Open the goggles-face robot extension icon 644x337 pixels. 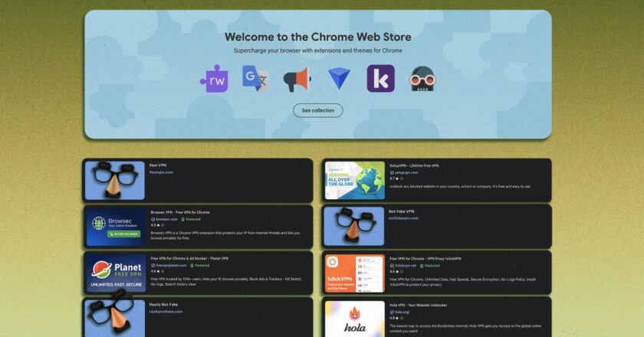[422, 78]
